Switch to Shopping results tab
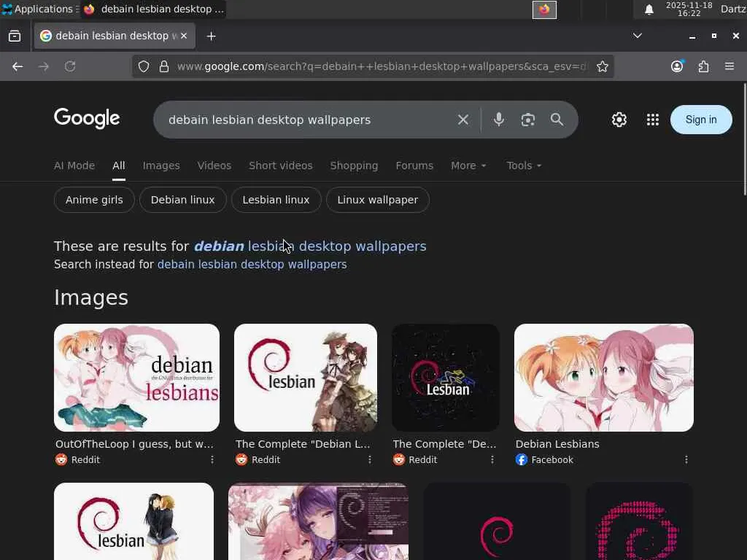The height and width of the screenshot is (560, 747). (354, 166)
